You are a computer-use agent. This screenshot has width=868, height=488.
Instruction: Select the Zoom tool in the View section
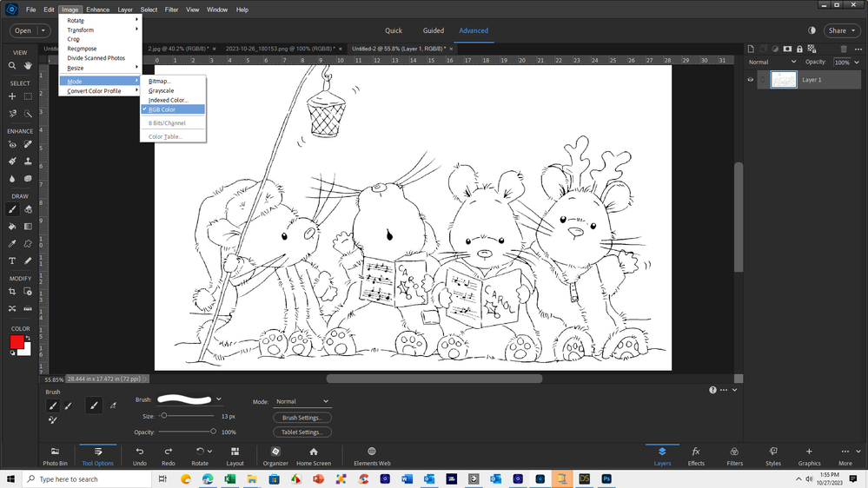point(12,65)
